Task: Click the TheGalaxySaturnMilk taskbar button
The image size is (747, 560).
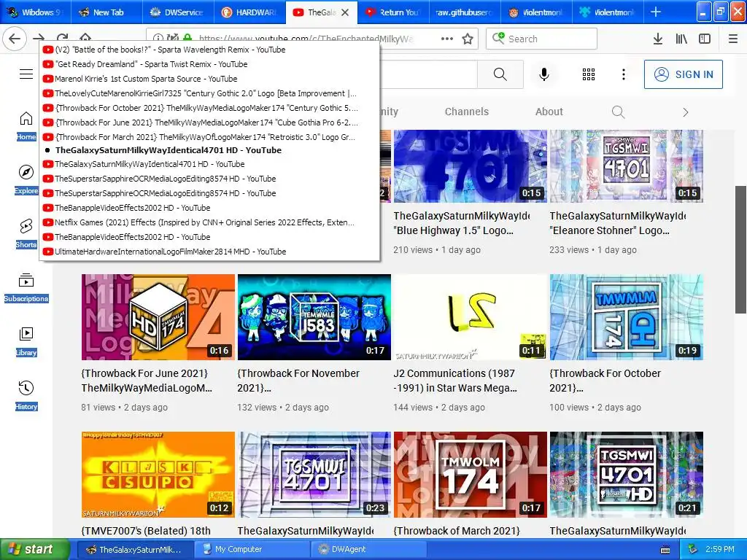Action: point(136,550)
